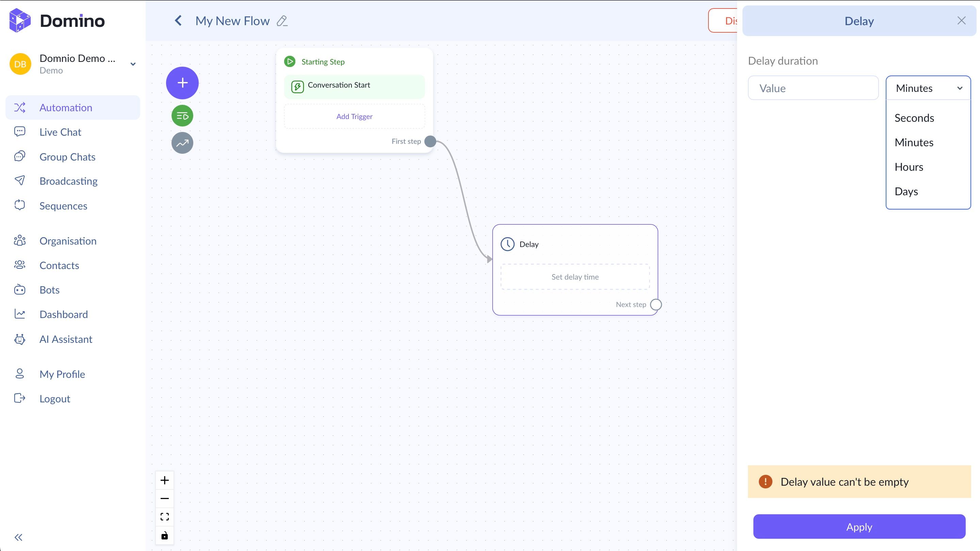This screenshot has height=551, width=980.
Task: Choose Hours from the unit list
Action: point(909,167)
